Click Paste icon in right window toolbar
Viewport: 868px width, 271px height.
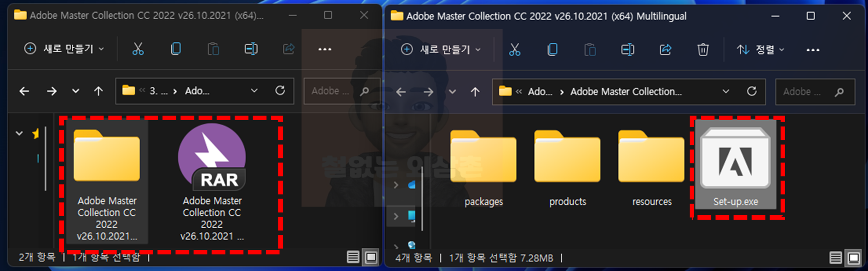(590, 49)
